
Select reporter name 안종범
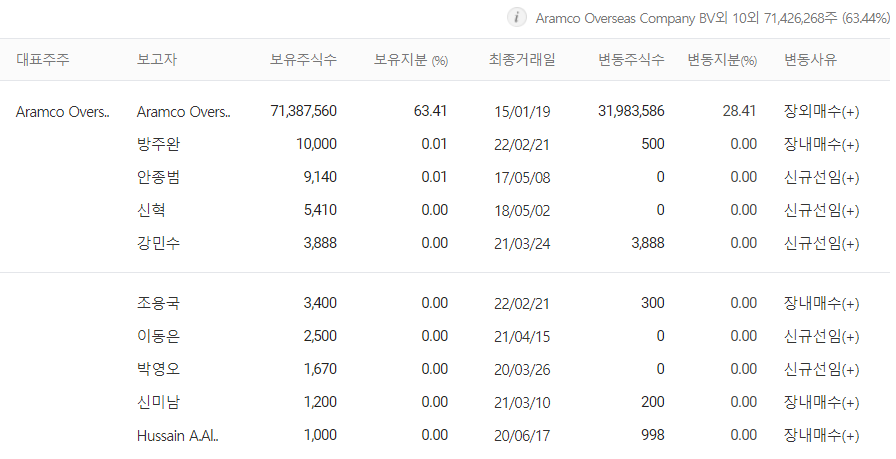coord(158,177)
